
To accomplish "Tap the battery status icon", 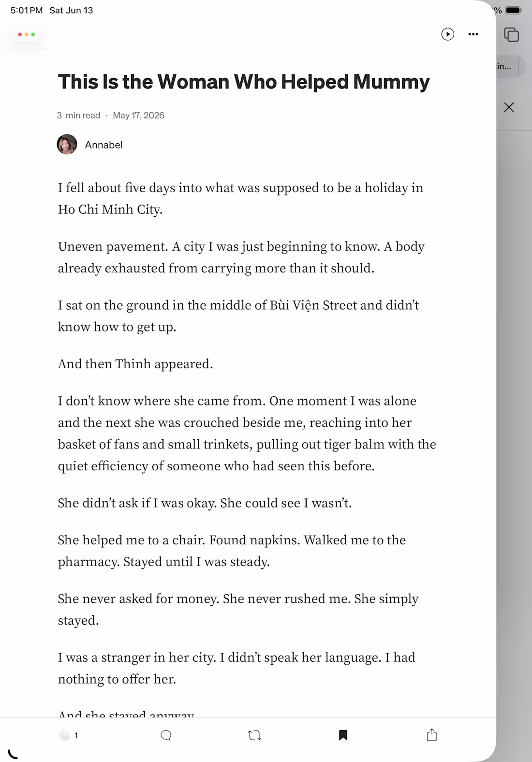I will (513, 10).
